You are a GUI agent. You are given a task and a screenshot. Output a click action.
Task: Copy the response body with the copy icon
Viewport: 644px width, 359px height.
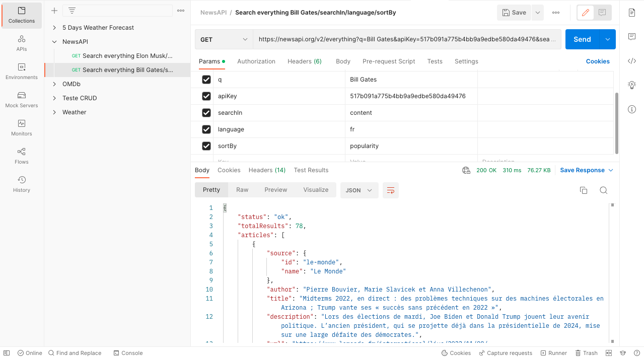tap(583, 190)
